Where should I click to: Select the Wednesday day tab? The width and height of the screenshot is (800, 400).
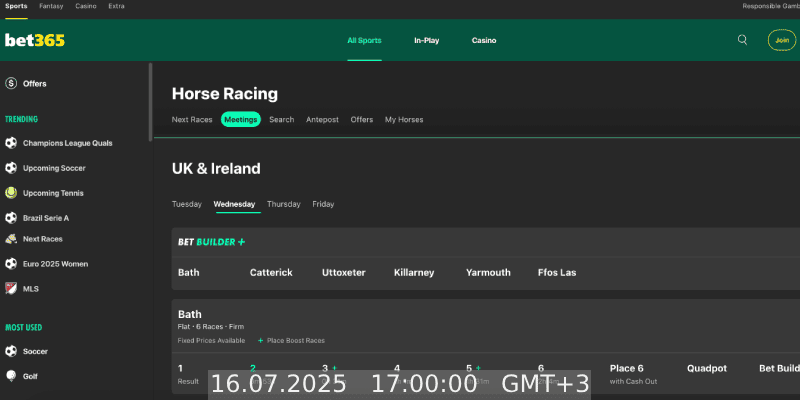click(x=234, y=204)
